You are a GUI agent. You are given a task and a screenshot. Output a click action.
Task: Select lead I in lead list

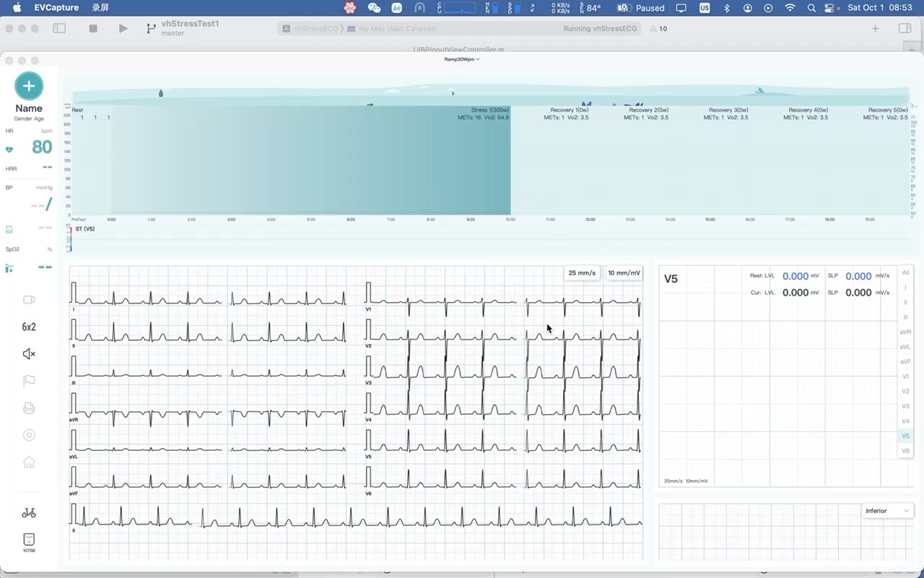(x=906, y=288)
